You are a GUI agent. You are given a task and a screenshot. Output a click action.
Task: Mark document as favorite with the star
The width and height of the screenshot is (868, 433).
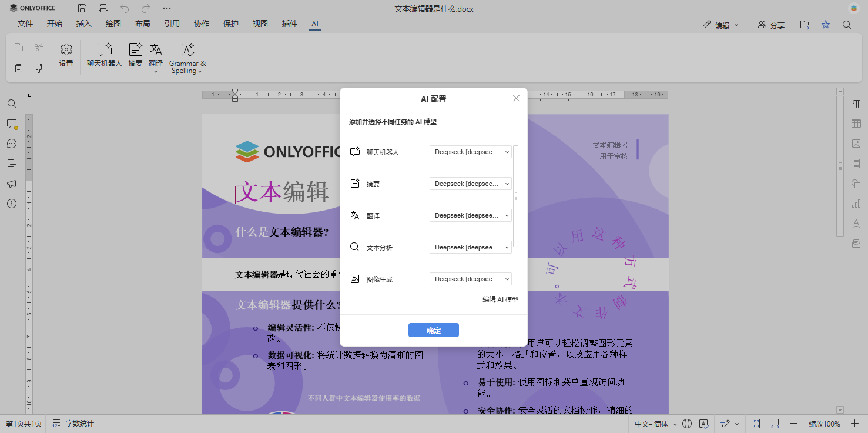tap(826, 25)
